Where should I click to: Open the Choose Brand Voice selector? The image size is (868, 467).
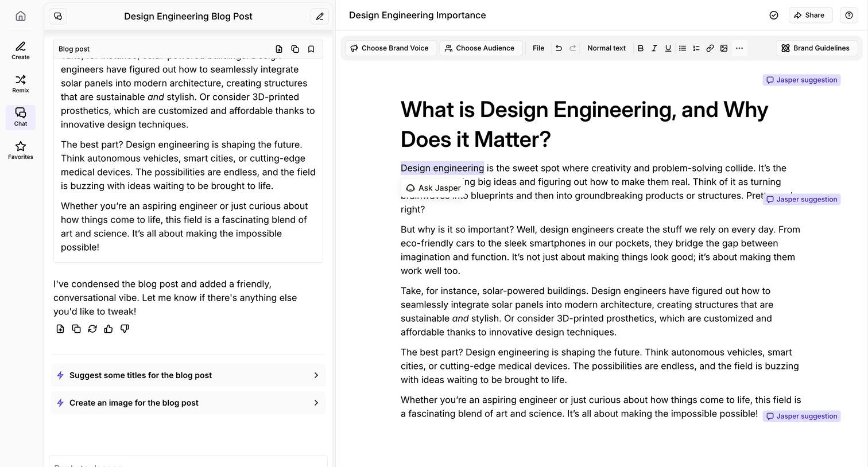click(x=390, y=48)
